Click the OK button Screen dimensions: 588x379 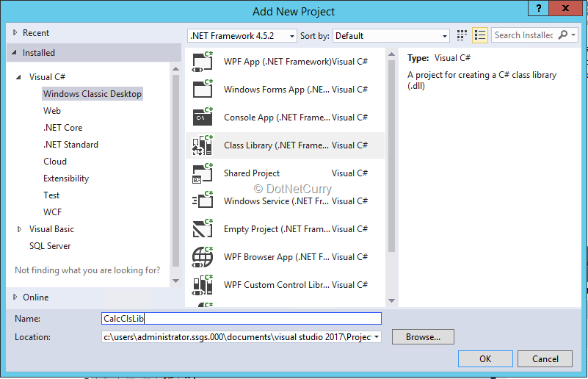tap(485, 358)
